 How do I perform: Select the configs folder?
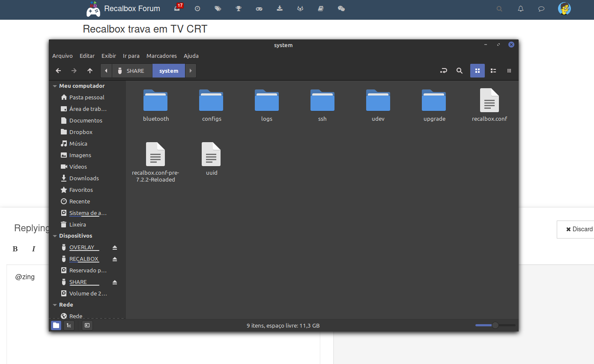pos(212,105)
